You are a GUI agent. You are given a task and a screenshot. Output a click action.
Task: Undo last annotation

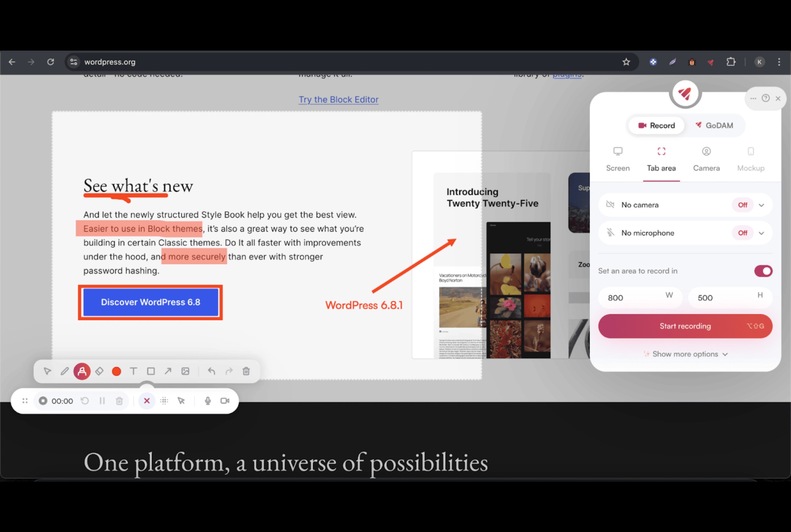(211, 371)
